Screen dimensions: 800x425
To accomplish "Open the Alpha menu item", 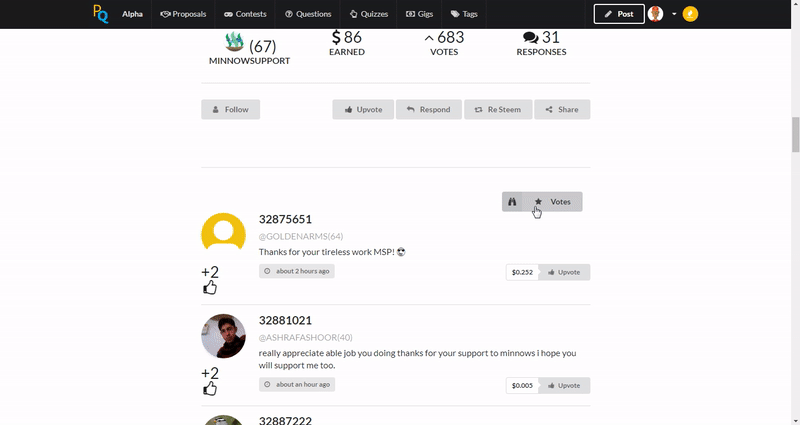I will pos(132,14).
